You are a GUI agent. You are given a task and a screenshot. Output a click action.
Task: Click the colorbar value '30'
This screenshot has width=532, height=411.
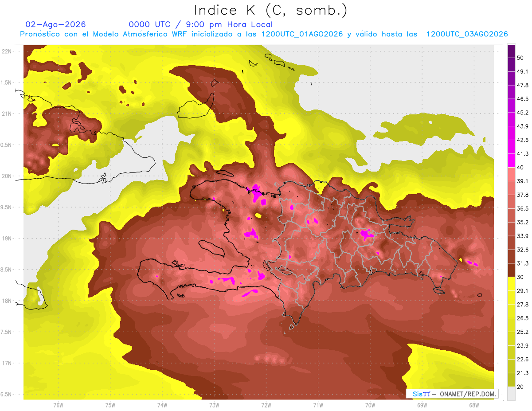pos(521,277)
